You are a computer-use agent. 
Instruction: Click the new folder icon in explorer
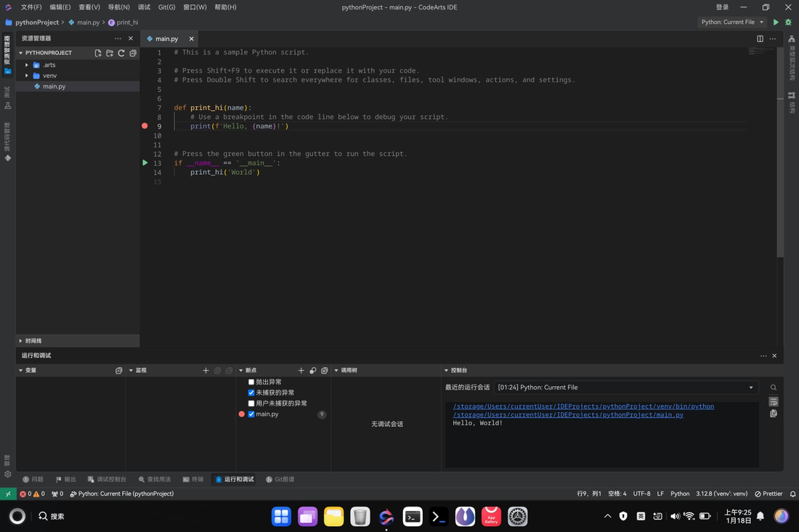(109, 52)
